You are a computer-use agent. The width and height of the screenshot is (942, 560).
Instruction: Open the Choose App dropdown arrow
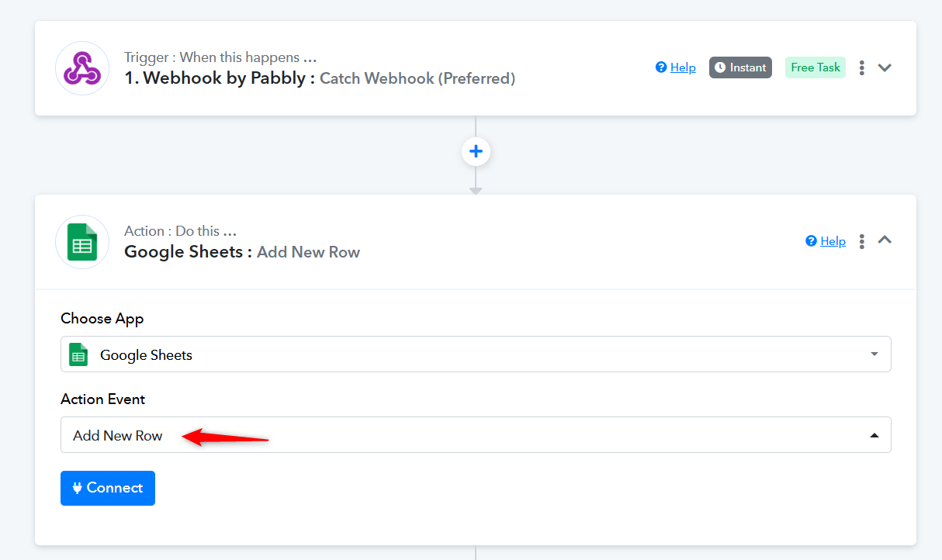pos(874,354)
